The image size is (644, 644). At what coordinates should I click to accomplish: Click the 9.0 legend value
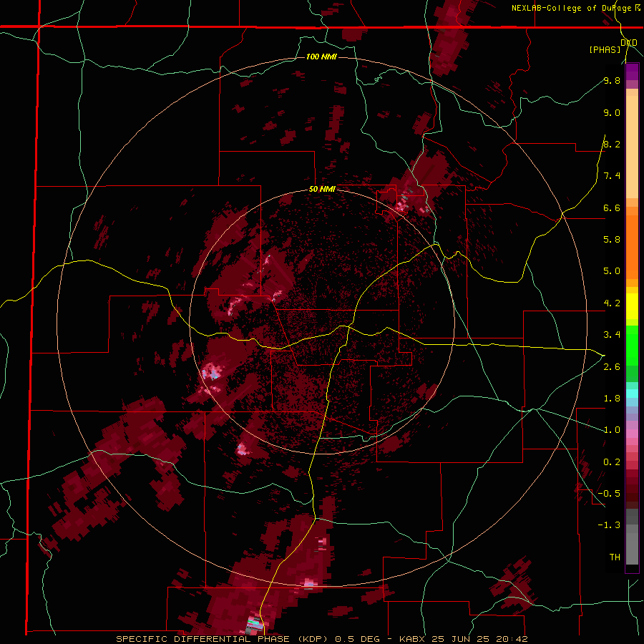pyautogui.click(x=612, y=112)
